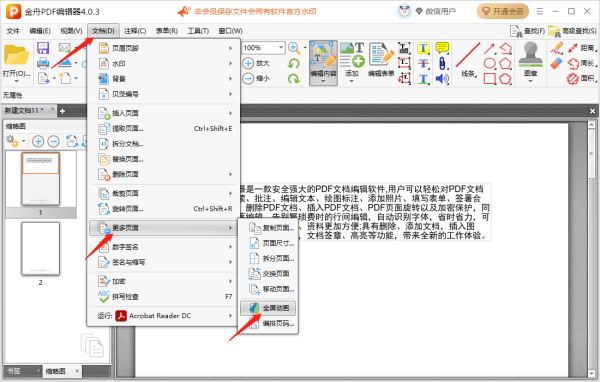The height and width of the screenshot is (382, 600).
Task: Click the 添加 add image/text icon
Action: [352, 56]
